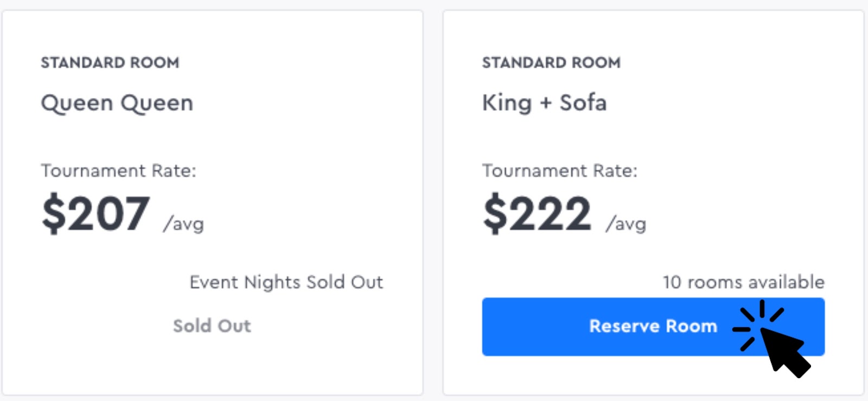Click Tournament Rate label in King + Sofa card
The width and height of the screenshot is (868, 401).
pos(560,171)
